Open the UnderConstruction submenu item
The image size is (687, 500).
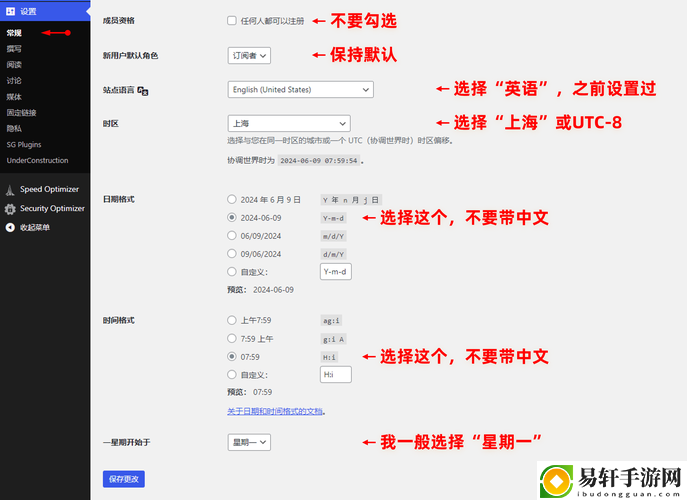(38, 160)
